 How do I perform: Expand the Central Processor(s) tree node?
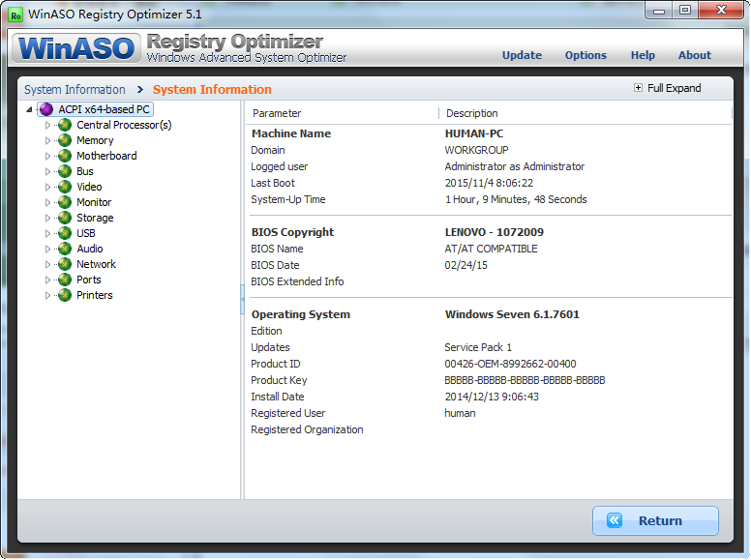(x=47, y=125)
